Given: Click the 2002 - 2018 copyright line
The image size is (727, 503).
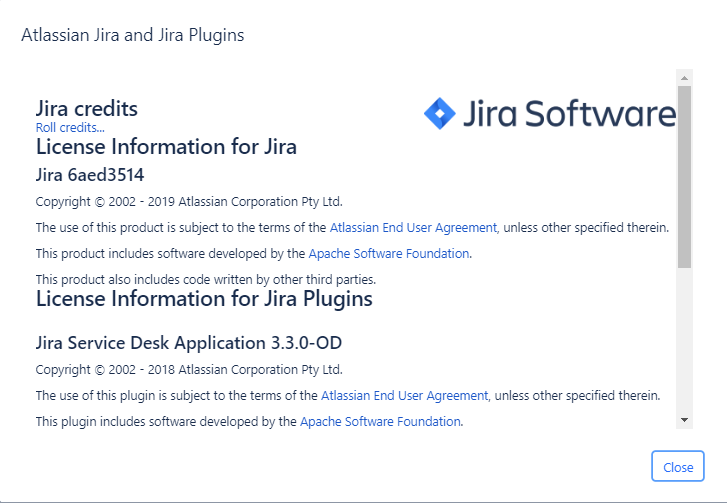Looking at the screenshot, I should point(189,369).
